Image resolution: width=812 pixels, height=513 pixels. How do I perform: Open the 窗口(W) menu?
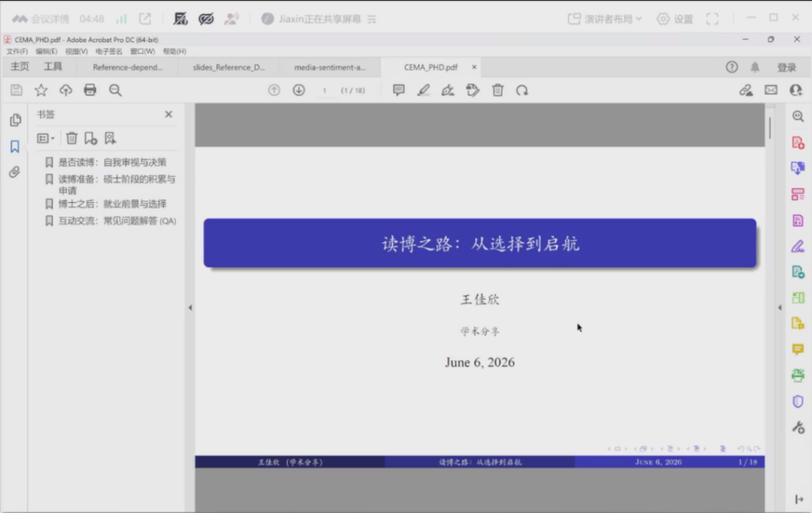(x=142, y=51)
